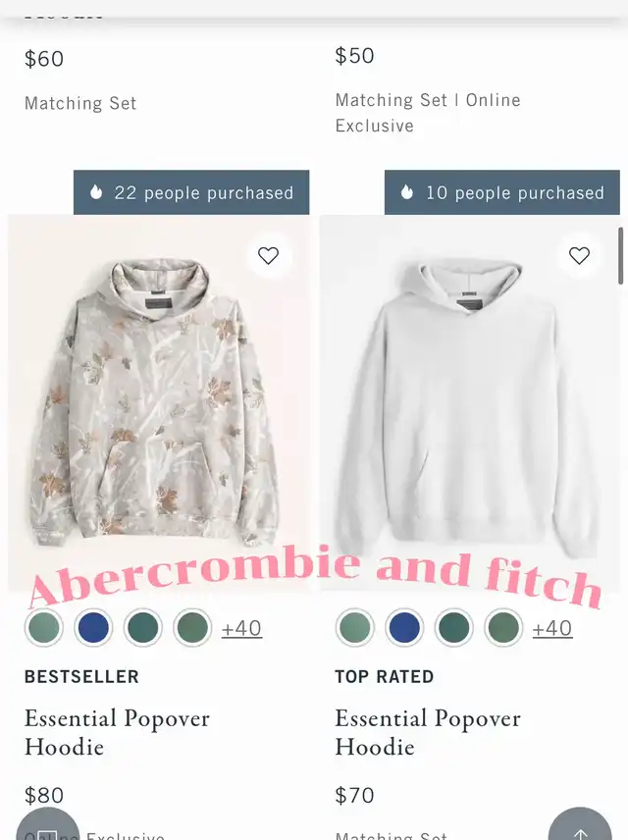Tap flame icon on 10 people purchased badge
628x840 pixels.
(406, 191)
